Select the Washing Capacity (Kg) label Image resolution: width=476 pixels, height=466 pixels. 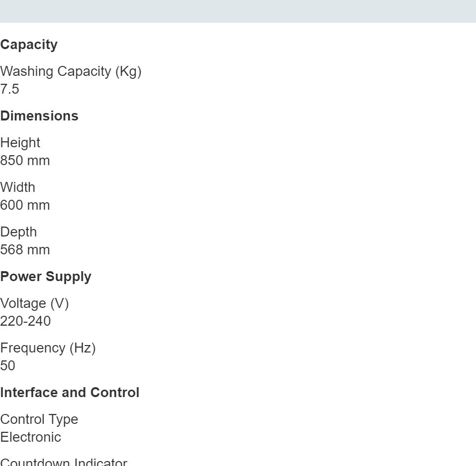click(70, 71)
